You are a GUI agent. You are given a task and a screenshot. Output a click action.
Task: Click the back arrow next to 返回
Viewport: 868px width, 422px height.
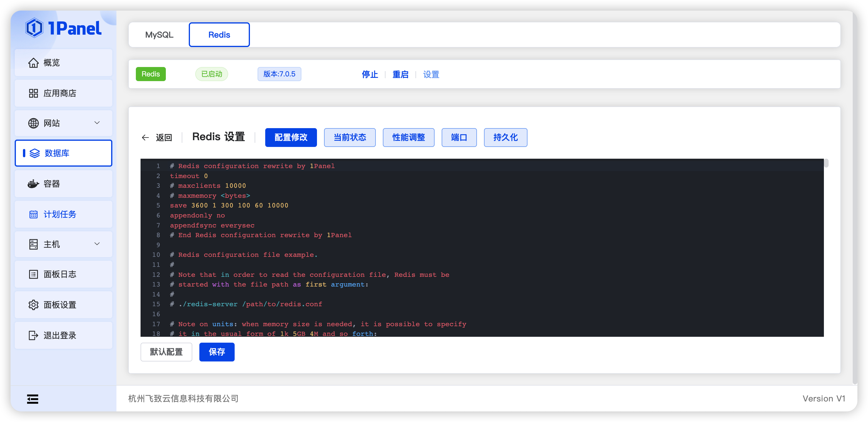coord(145,138)
